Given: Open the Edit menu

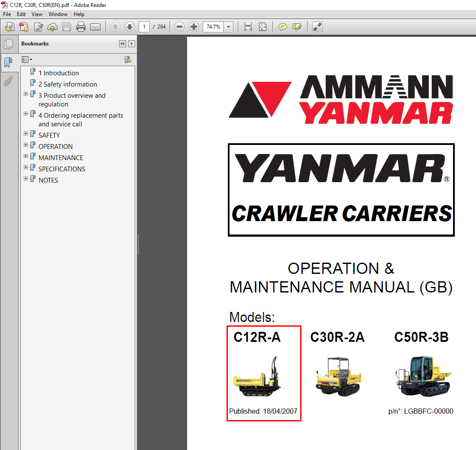Looking at the screenshot, I should point(21,14).
